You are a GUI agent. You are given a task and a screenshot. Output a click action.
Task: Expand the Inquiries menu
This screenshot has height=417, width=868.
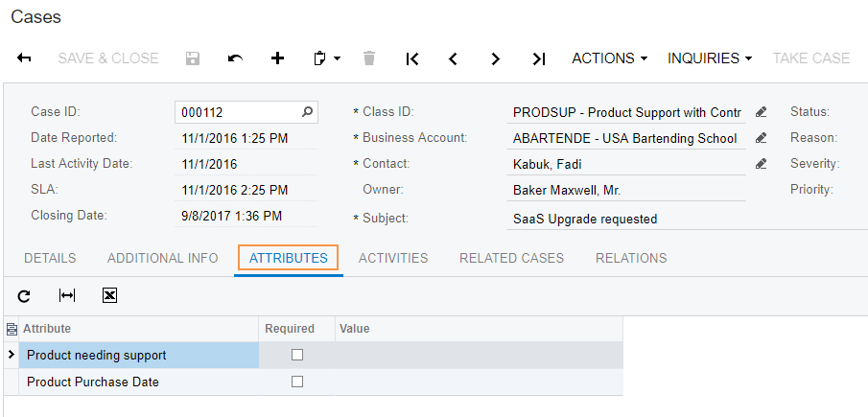point(710,58)
